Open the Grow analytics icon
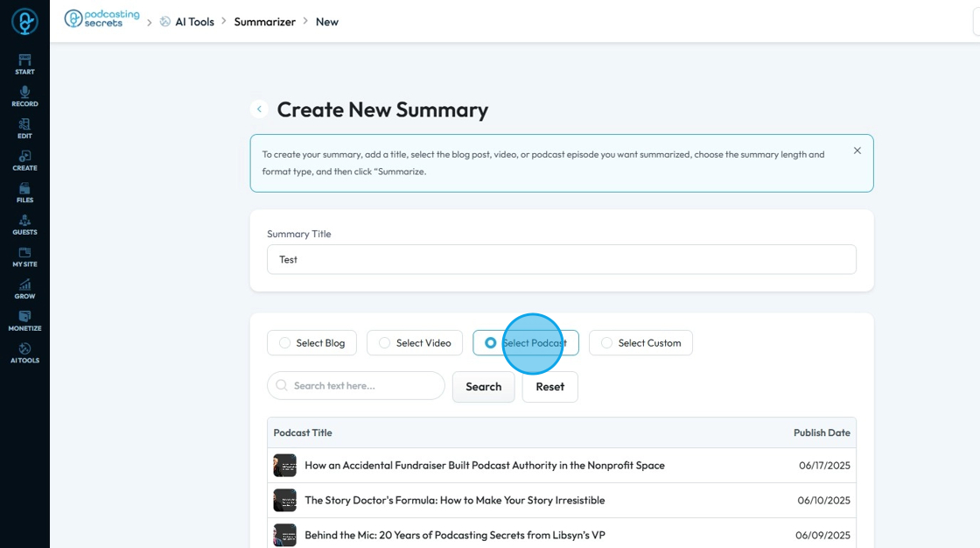 pyautogui.click(x=24, y=288)
